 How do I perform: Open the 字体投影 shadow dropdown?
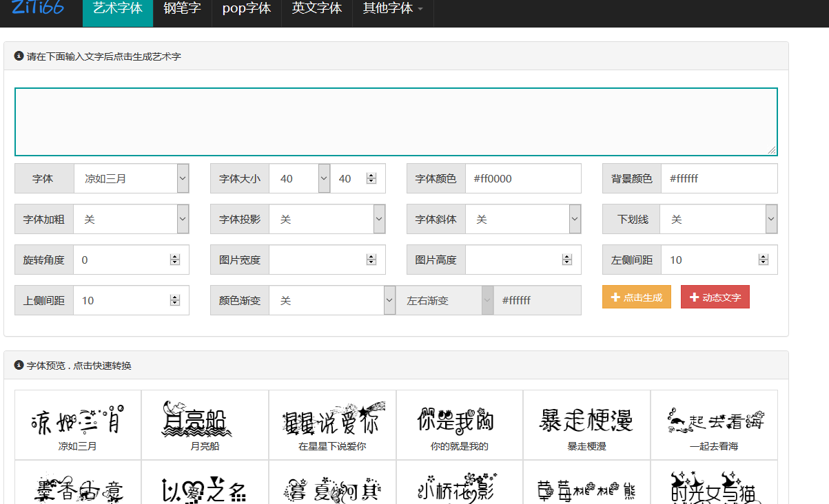(x=327, y=219)
